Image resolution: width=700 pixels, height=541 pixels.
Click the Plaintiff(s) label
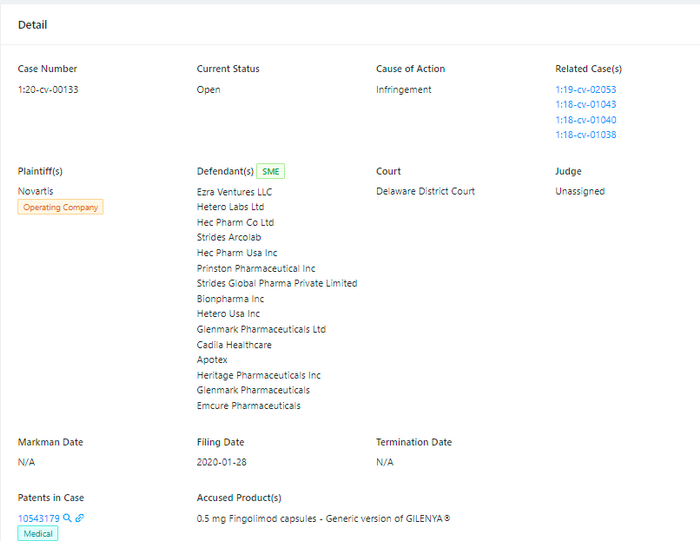40,171
